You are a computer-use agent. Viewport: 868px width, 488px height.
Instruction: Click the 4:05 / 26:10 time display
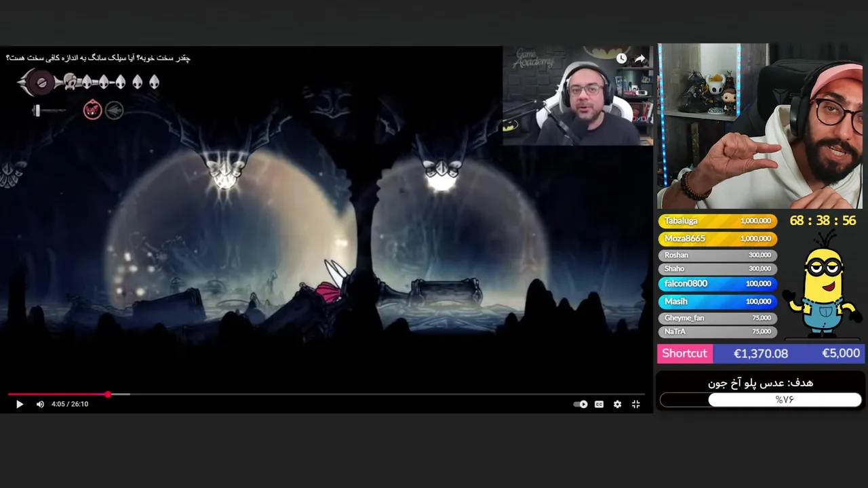pos(70,404)
